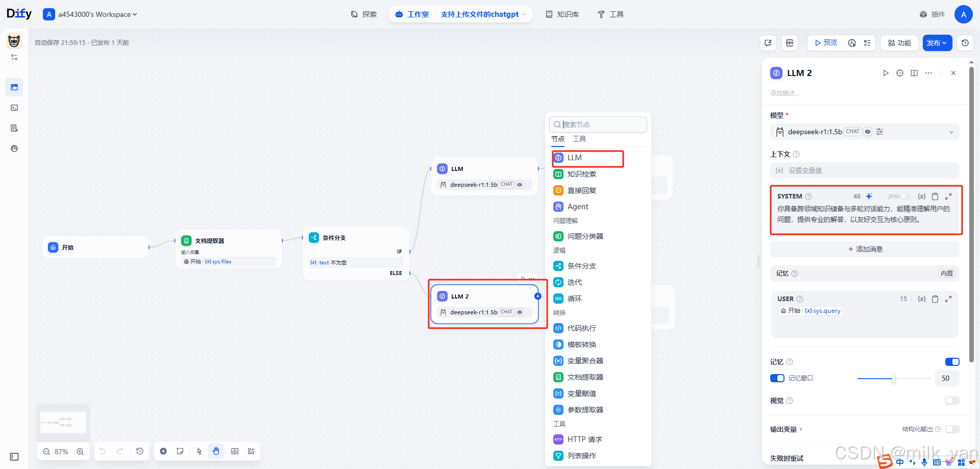Adjust the memory window size slider
The width and height of the screenshot is (980, 469).
[893, 378]
